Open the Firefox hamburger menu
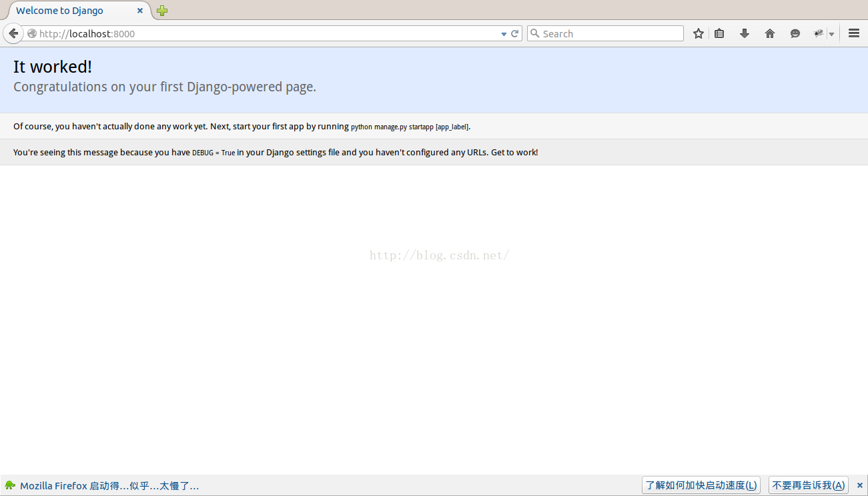 [854, 33]
